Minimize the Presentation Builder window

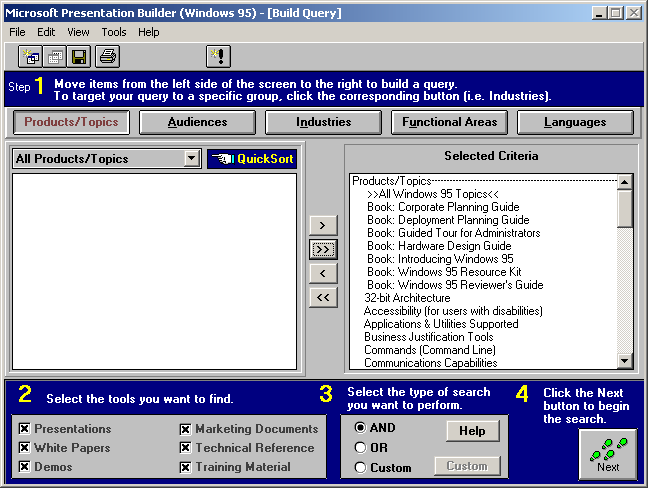pyautogui.click(x=599, y=13)
